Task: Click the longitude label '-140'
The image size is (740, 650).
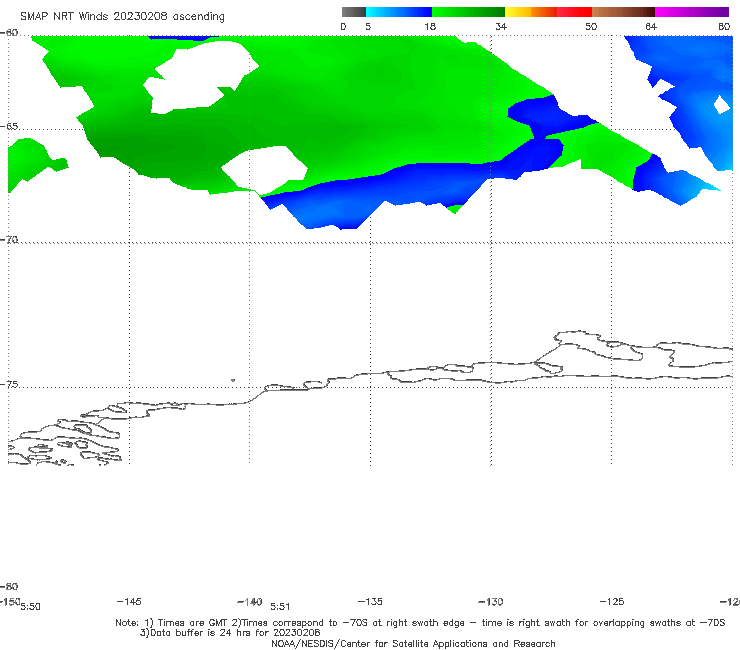Action: click(250, 602)
